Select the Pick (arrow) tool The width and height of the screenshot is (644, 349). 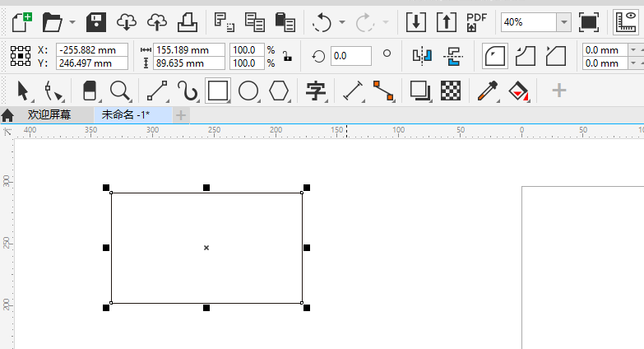click(22, 90)
